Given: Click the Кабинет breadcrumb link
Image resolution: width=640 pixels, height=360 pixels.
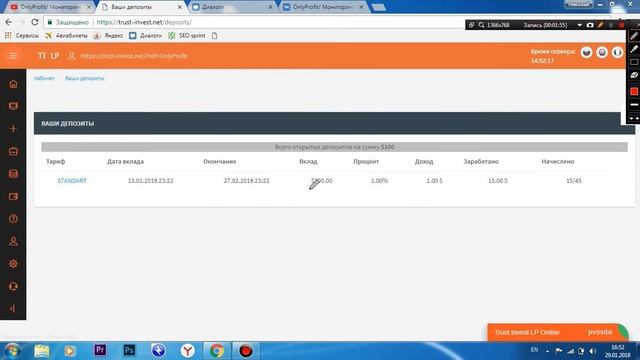Looking at the screenshot, I should click(44, 78).
